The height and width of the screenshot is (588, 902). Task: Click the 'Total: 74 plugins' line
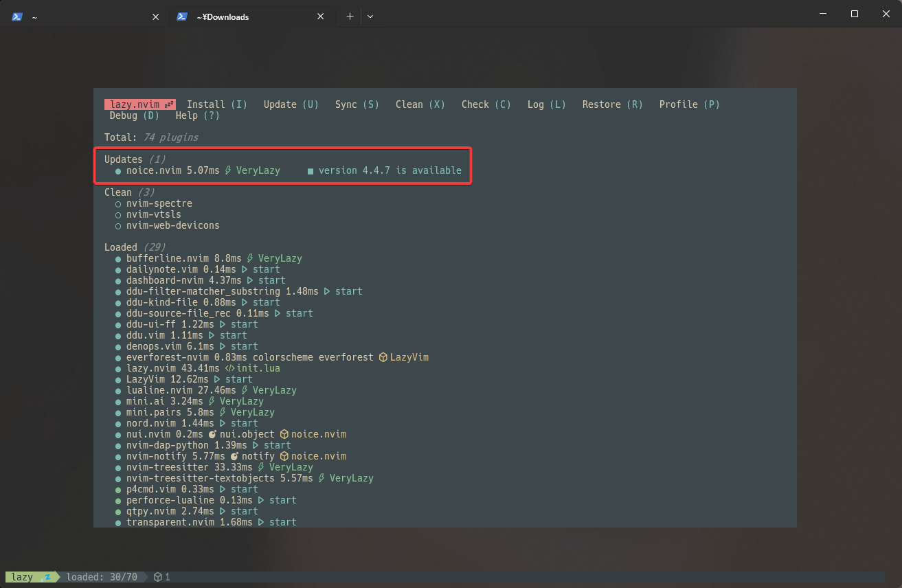point(151,137)
